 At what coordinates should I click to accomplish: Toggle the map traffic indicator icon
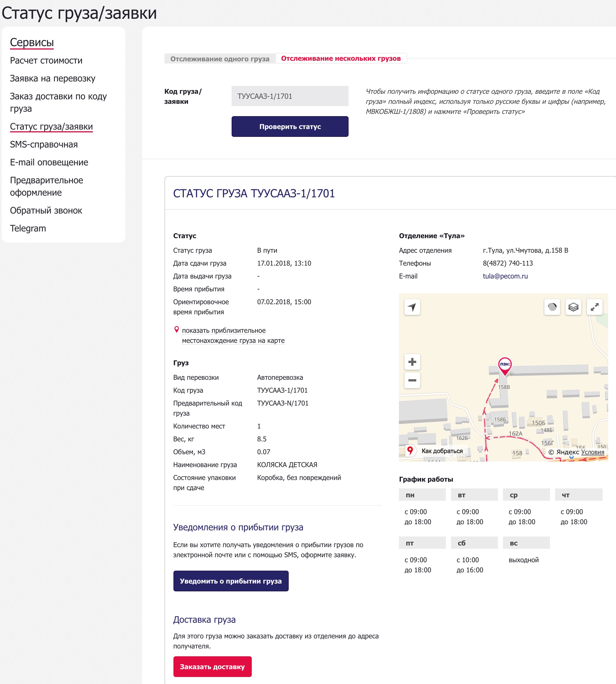click(552, 307)
